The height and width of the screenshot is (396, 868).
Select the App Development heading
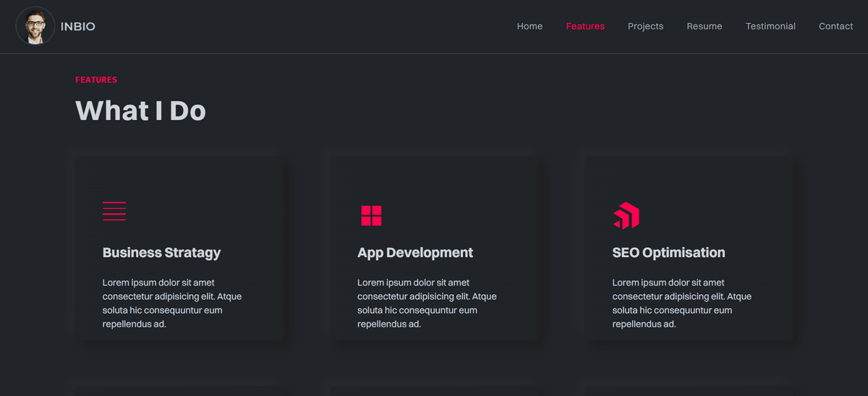click(415, 253)
